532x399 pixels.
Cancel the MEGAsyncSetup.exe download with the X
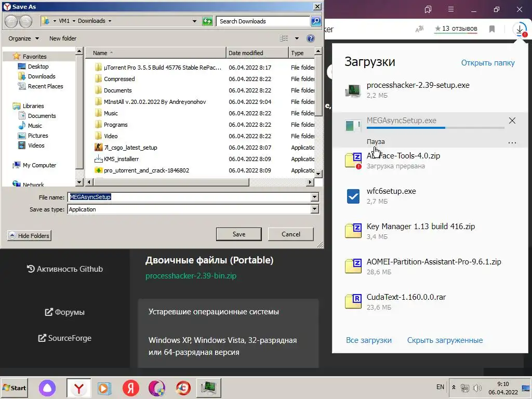pyautogui.click(x=512, y=121)
